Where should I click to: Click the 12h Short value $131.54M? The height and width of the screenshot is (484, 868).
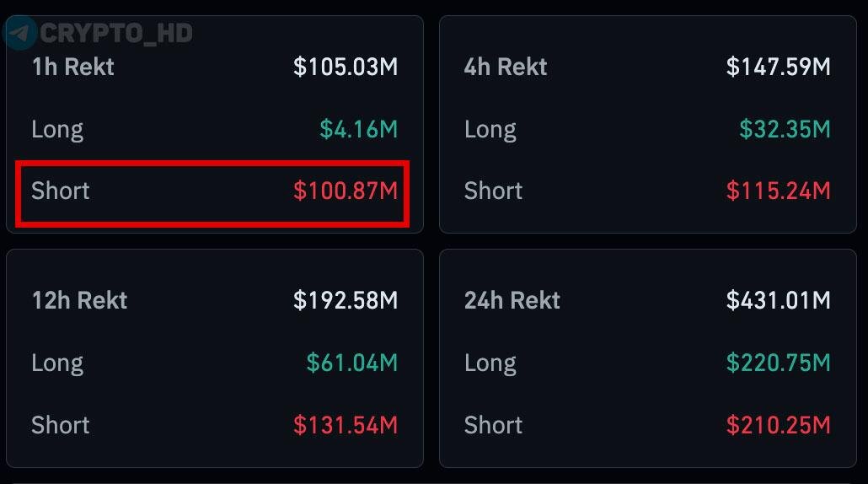click(x=346, y=425)
